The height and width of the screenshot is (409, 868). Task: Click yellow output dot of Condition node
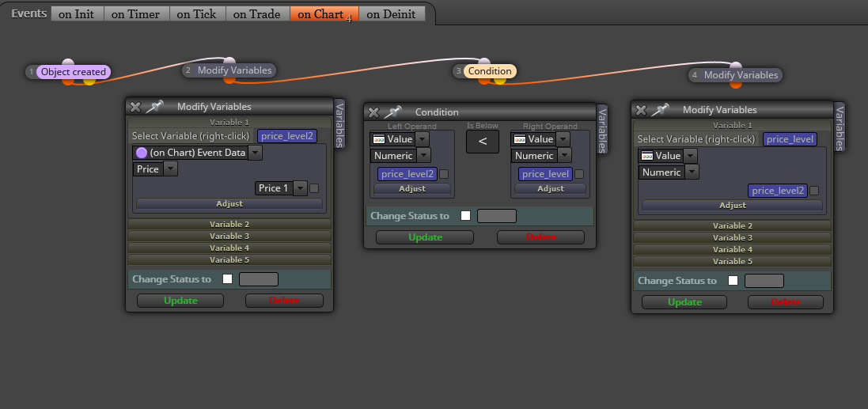pos(500,80)
